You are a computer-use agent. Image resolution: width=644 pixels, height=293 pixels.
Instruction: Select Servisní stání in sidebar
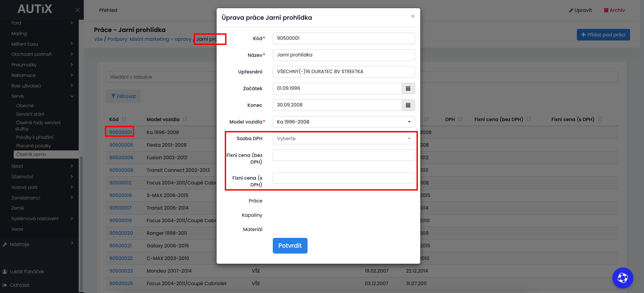coord(30,114)
